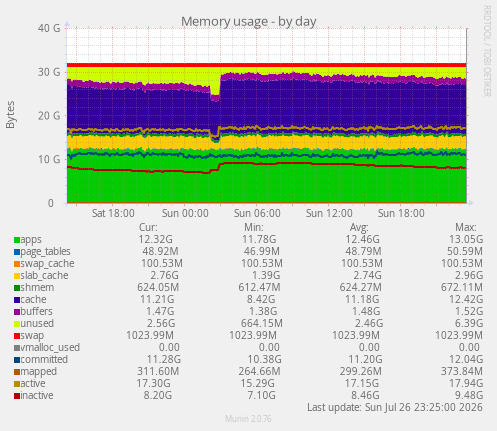This screenshot has height=431, width=497.
Task: Click the cache average value '11.18G'
Action: 362,300
